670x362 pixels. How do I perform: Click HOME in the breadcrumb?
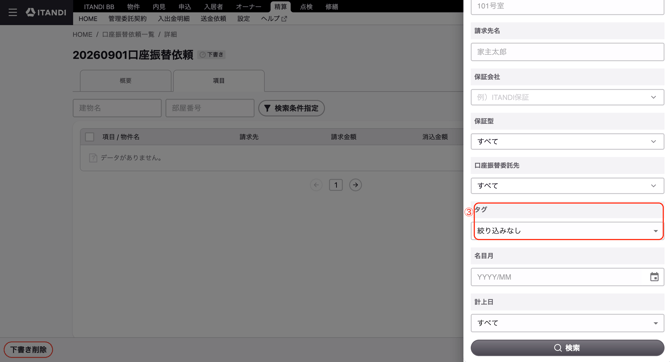click(82, 35)
